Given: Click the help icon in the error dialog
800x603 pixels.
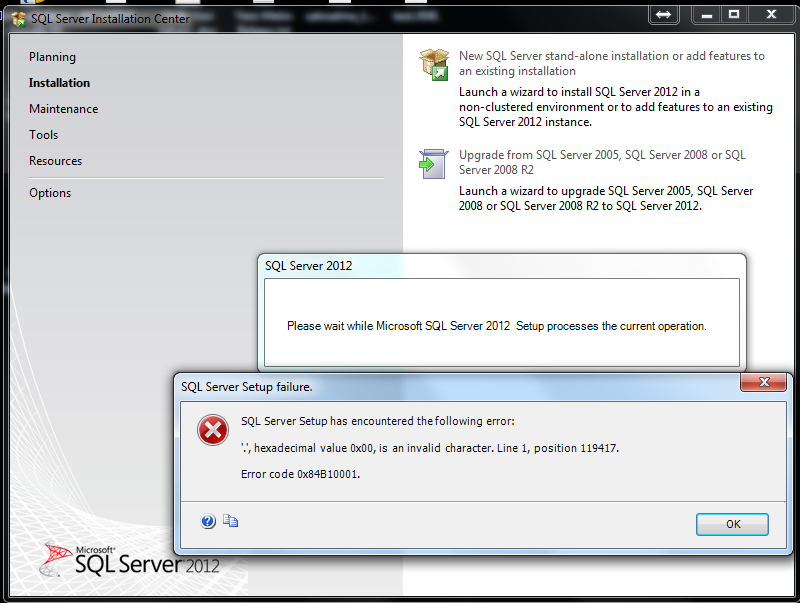Looking at the screenshot, I should pyautogui.click(x=208, y=521).
